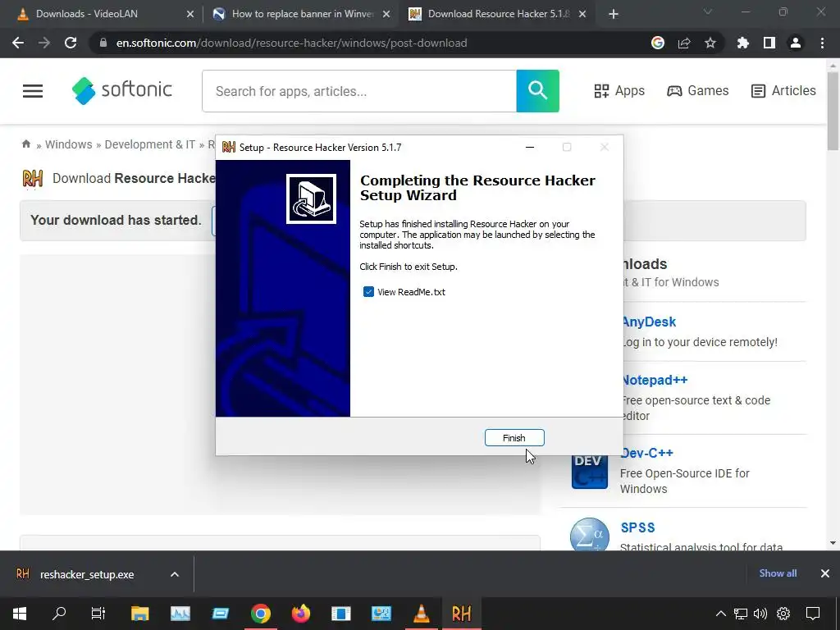Open a new browser tab
840x630 pixels.
614,14
